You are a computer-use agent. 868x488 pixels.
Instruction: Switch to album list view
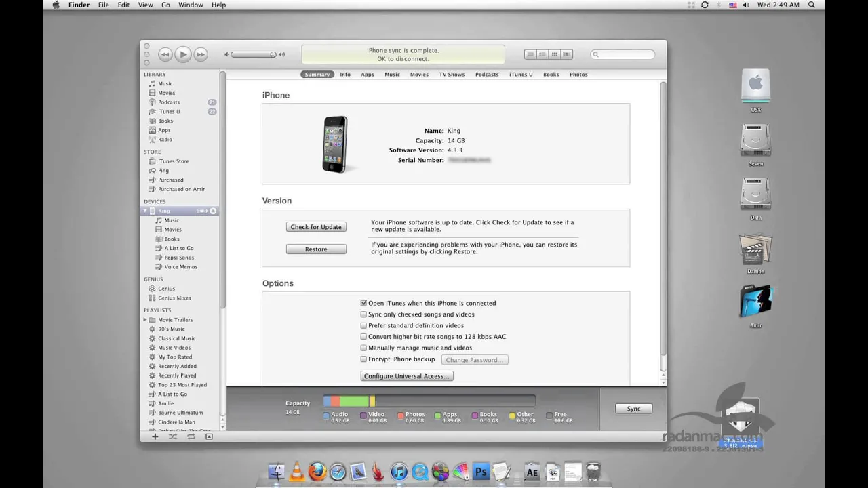(x=542, y=54)
